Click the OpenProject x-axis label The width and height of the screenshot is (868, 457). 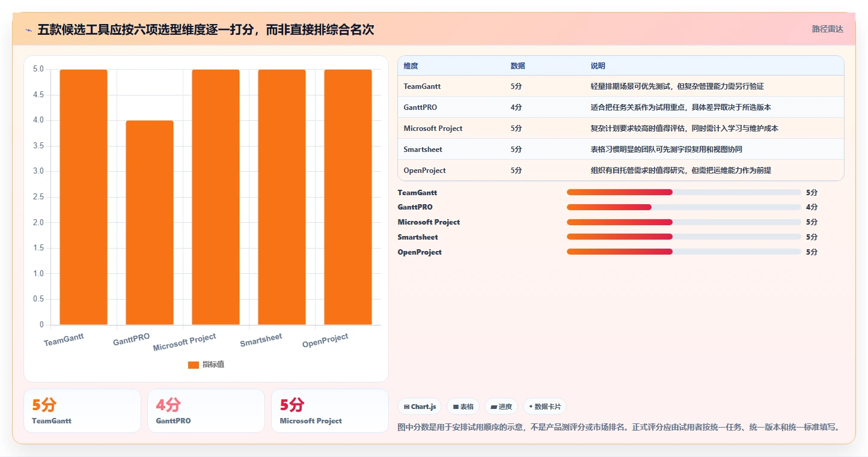click(x=325, y=340)
